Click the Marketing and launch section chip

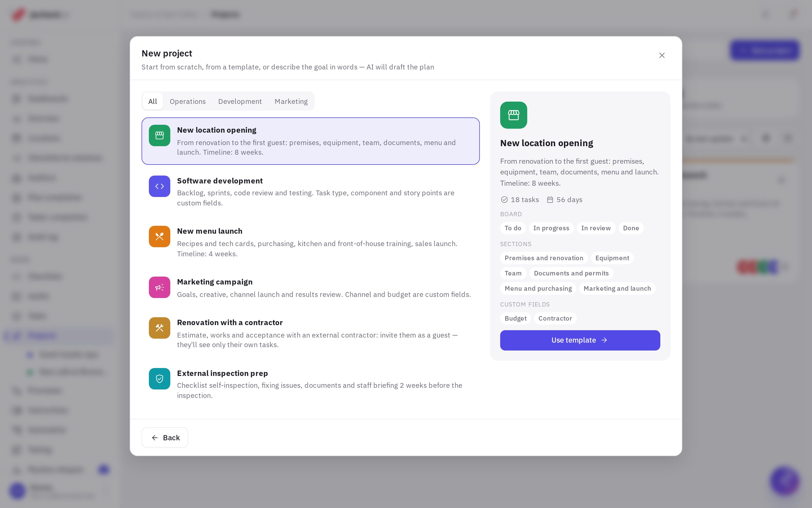tap(617, 289)
